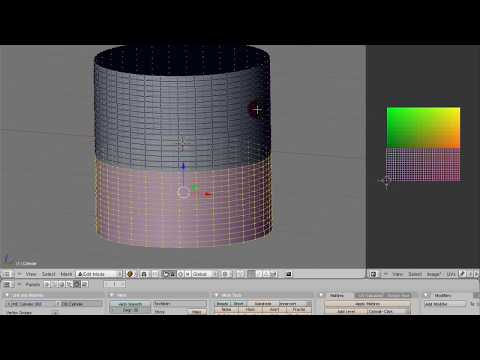Select the Editing context icon
Image resolution: width=480 pixels, height=360 pixels.
point(77,284)
